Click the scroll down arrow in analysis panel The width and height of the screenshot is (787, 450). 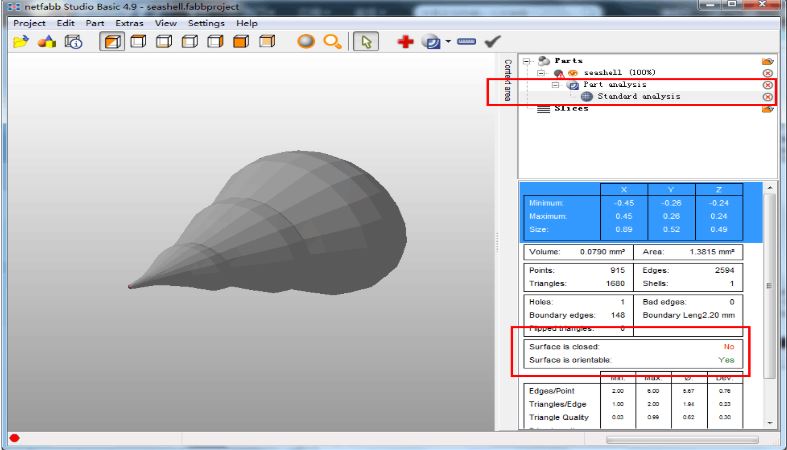click(x=769, y=423)
